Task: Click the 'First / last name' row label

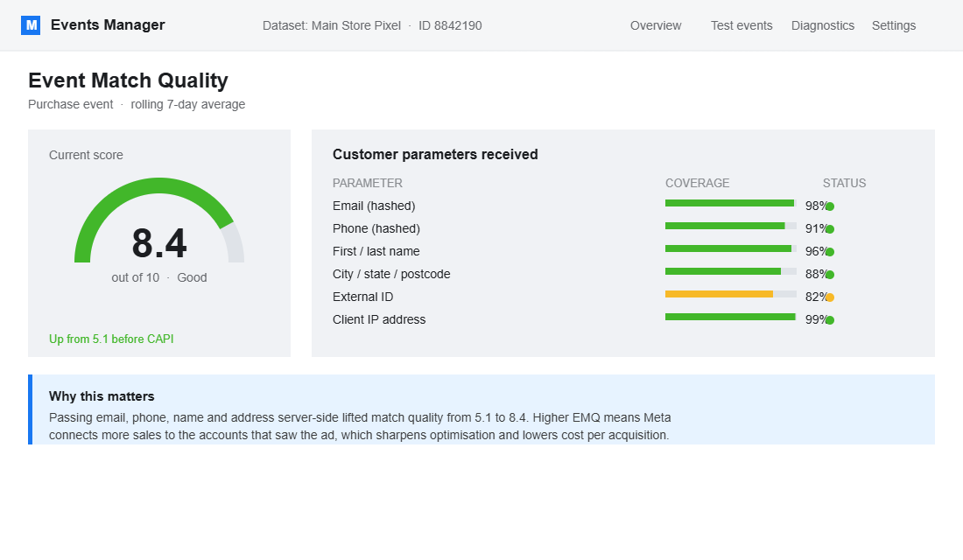Action: (376, 251)
